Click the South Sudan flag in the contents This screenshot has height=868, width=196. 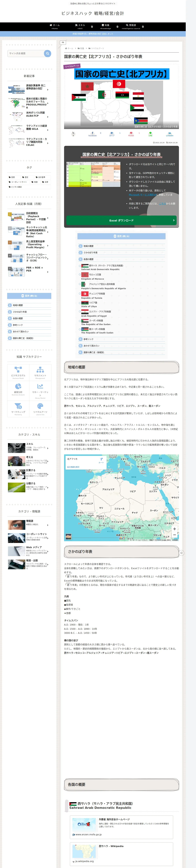point(85,329)
